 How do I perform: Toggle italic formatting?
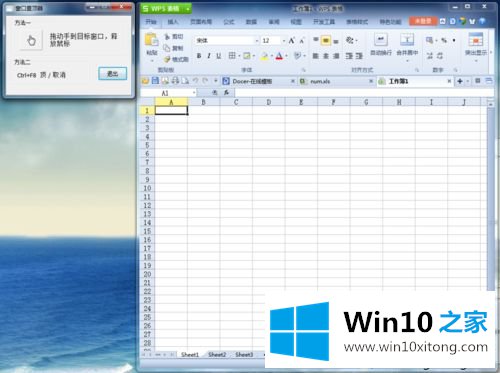tap(209, 56)
